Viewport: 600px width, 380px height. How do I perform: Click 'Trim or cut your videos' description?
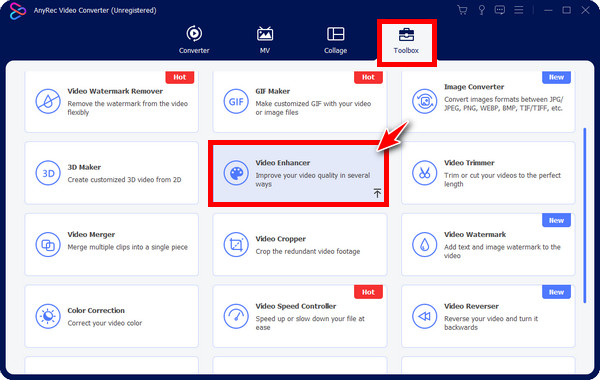tap(502, 179)
